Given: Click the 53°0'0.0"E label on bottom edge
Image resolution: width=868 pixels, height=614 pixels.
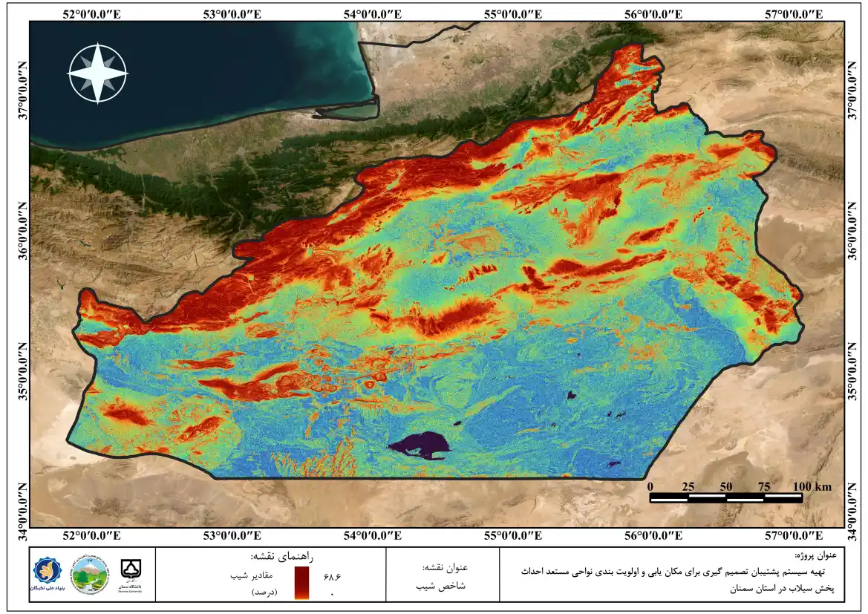Looking at the screenshot, I should point(232,535).
